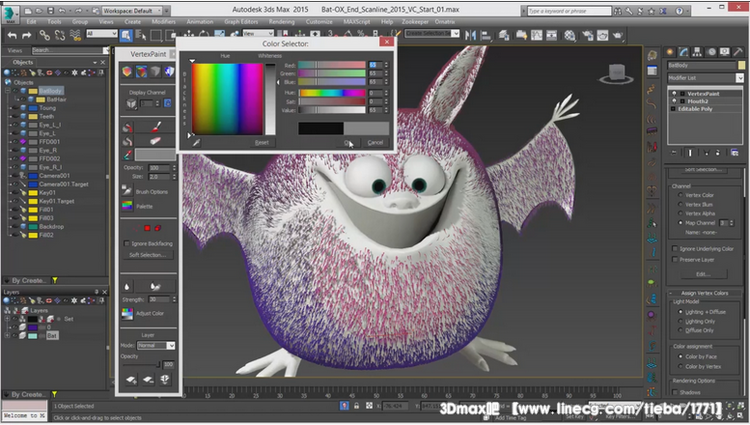Viewport: 750px width, 425px height.
Task: Check the Preserve Layer option
Action: click(673, 259)
